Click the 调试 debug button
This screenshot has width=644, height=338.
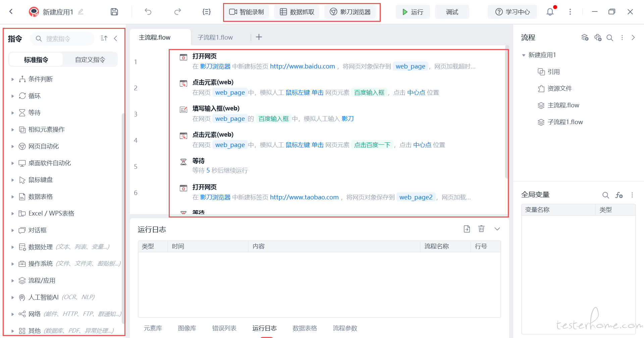[452, 12]
